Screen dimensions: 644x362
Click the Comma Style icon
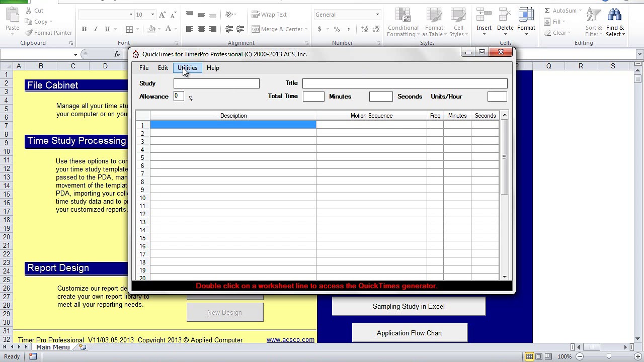(x=348, y=29)
